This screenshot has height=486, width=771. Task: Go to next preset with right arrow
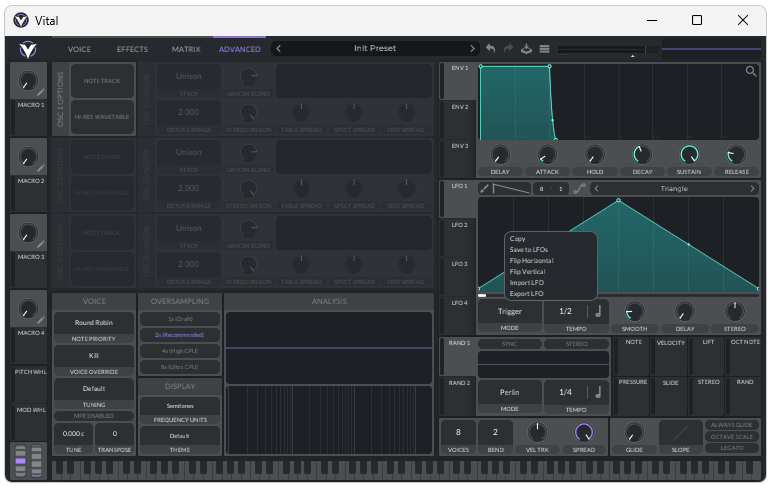[473, 48]
